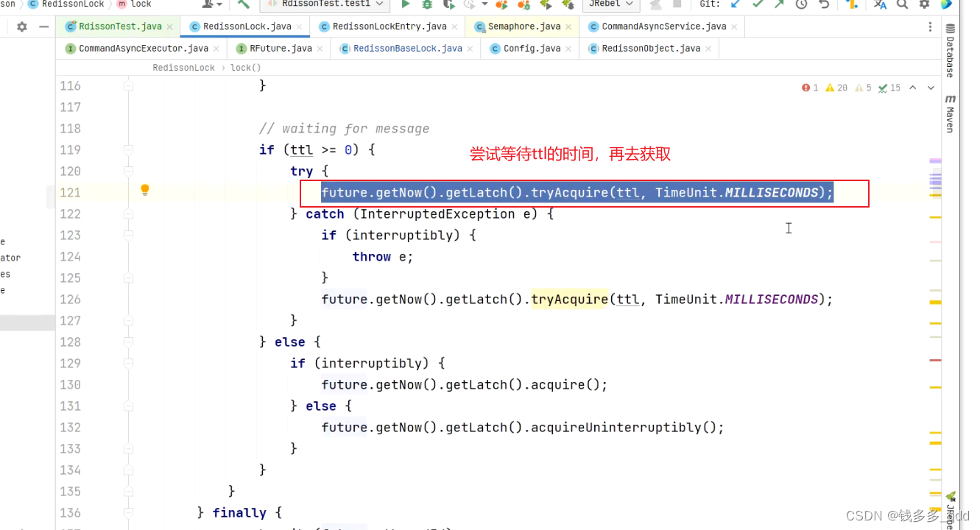Switch to RedissonLockEntry.java tab

tap(389, 26)
